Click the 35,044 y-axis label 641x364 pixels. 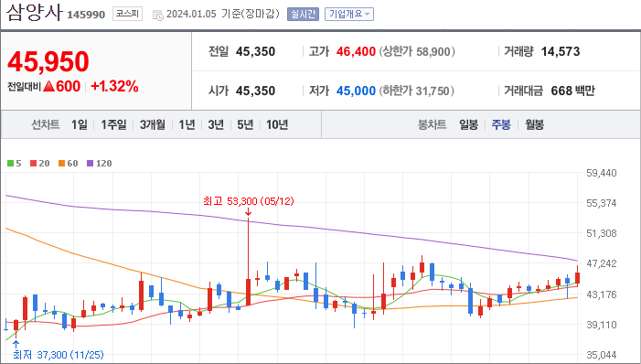(602, 355)
